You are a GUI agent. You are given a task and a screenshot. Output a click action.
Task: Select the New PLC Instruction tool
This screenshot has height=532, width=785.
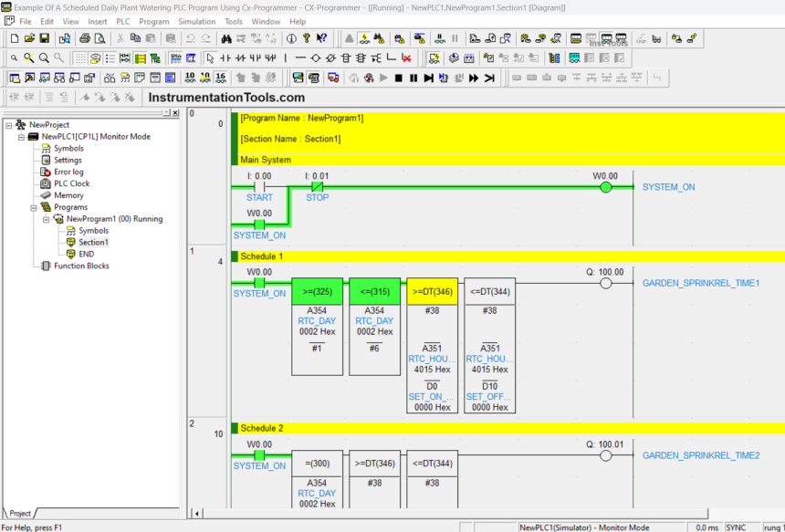coord(345,58)
